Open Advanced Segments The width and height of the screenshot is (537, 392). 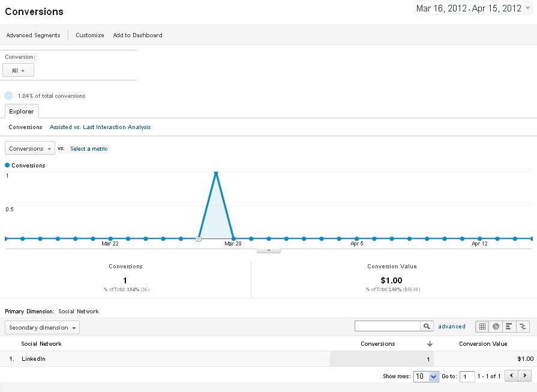(x=33, y=35)
